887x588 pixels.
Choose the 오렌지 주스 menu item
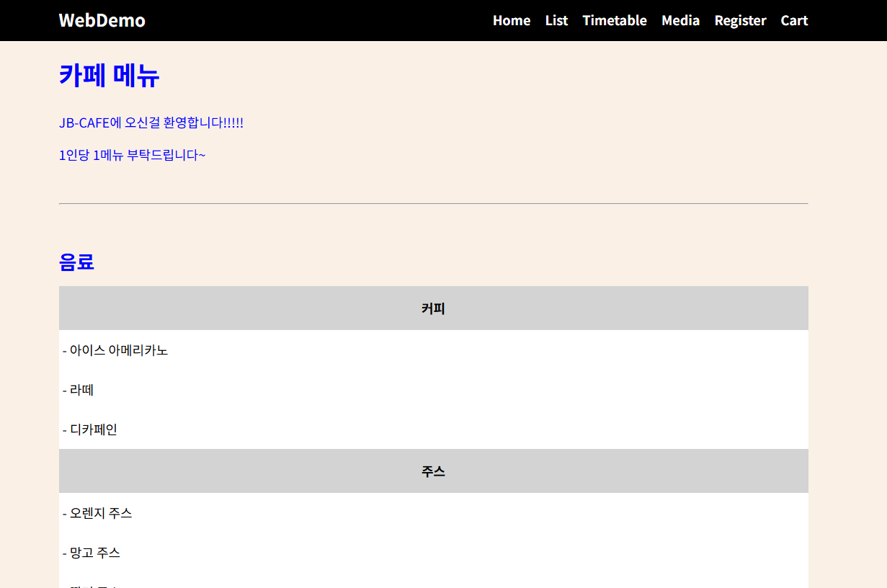[97, 513]
